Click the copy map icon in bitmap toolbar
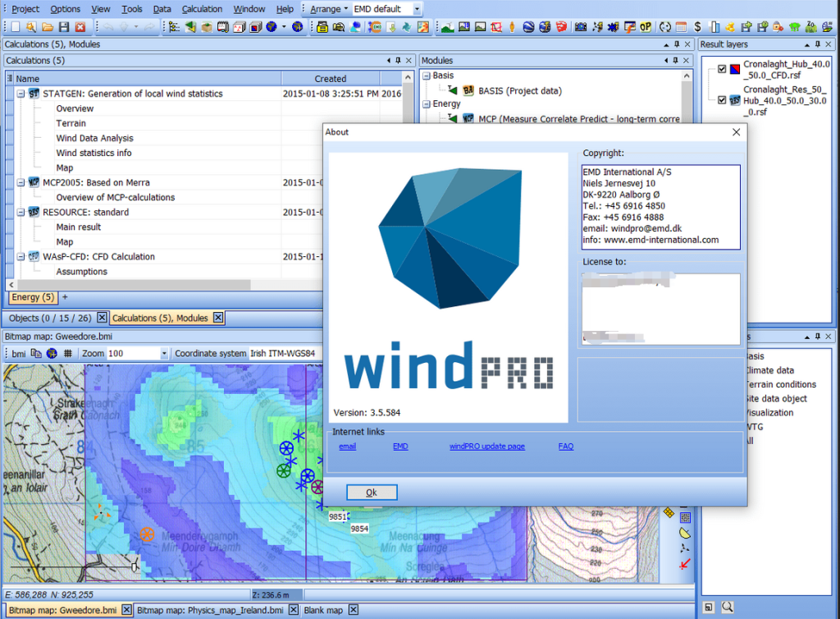The width and height of the screenshot is (840, 619). point(36,352)
